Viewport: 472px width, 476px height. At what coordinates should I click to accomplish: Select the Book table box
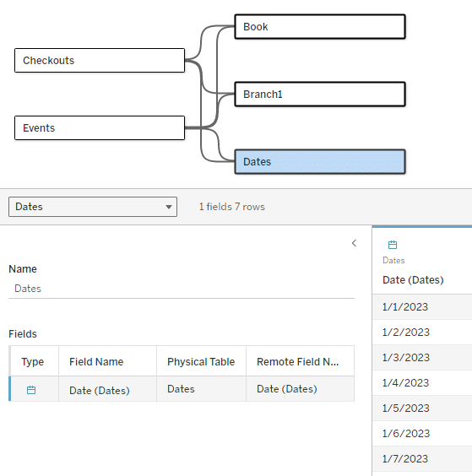point(320,27)
